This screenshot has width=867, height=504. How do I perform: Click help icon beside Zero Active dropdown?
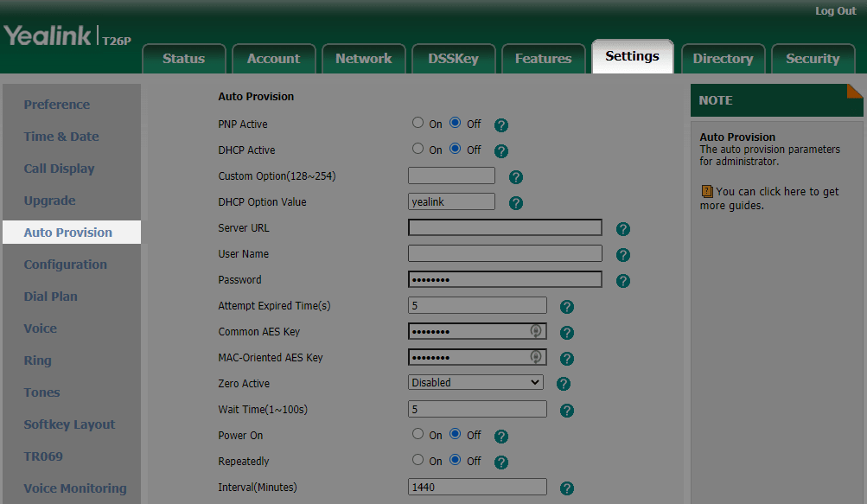click(x=564, y=384)
